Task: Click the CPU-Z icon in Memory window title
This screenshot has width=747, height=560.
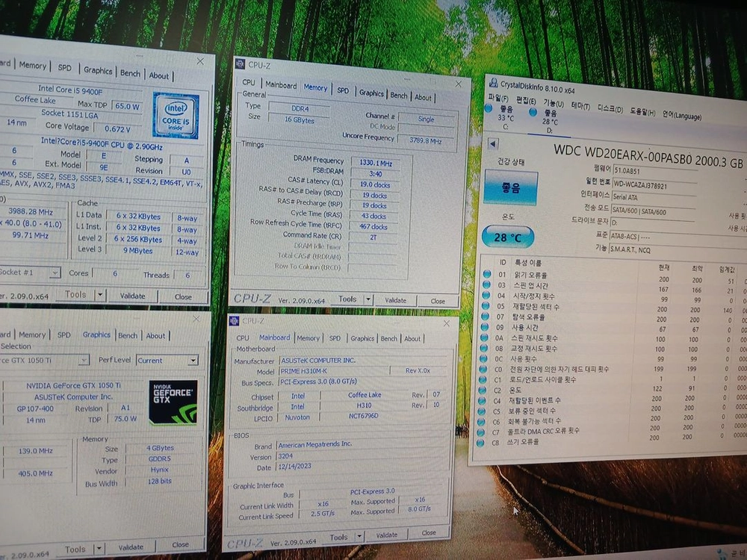Action: click(x=241, y=63)
